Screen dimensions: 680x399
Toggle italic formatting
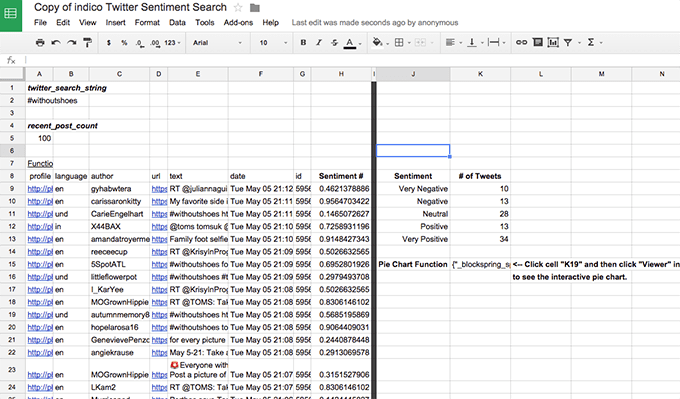coord(319,43)
